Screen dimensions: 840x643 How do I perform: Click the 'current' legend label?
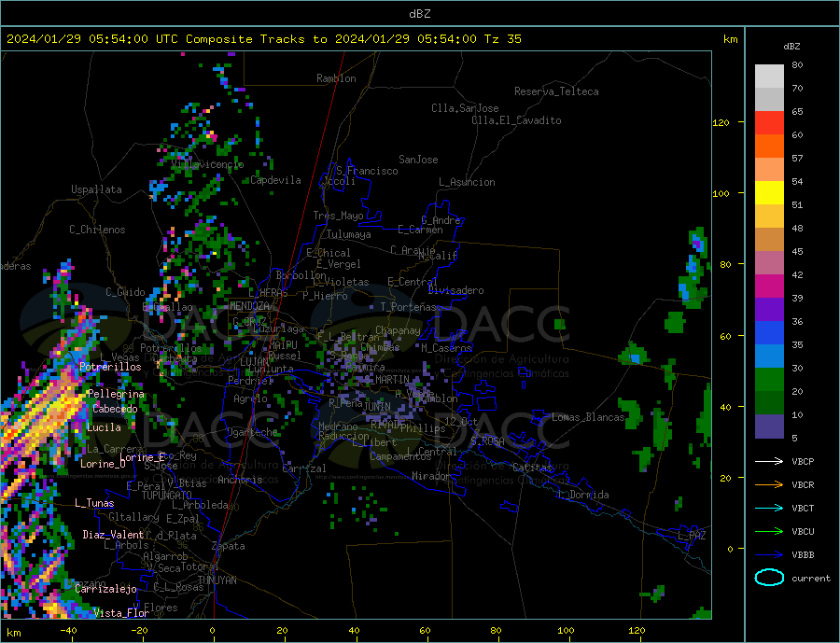tap(810, 579)
